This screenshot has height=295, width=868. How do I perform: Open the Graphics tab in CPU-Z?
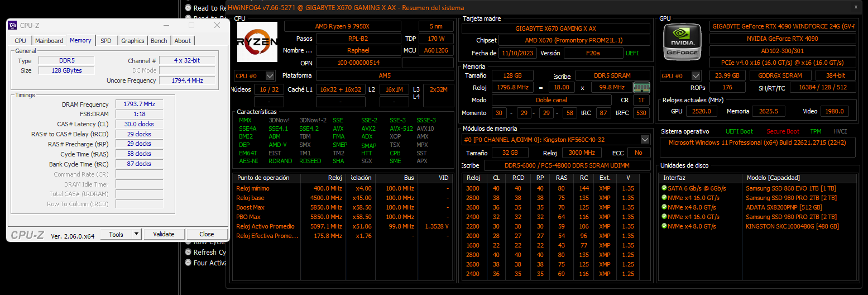coord(133,41)
